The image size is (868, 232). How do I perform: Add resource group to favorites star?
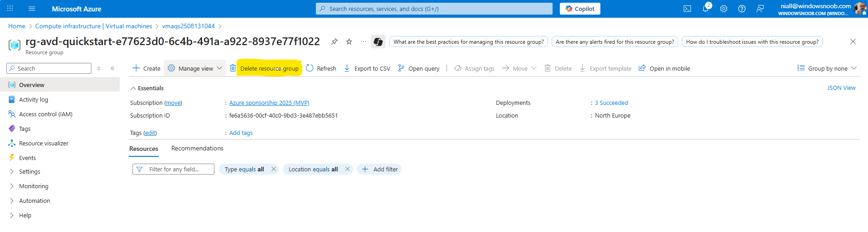[349, 41]
